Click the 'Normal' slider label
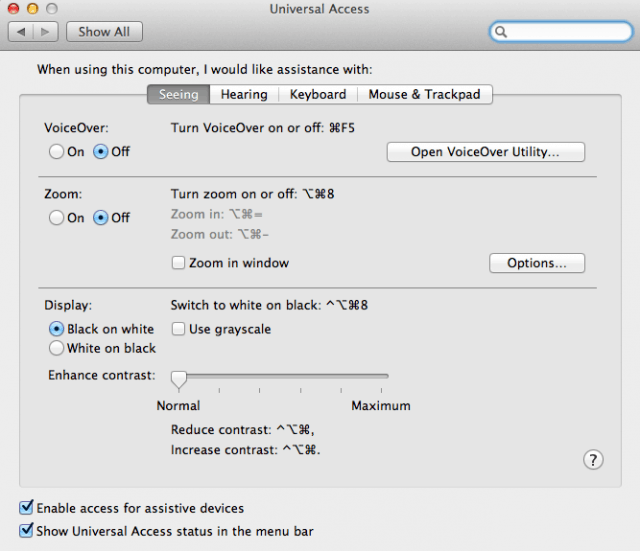Image resolution: width=640 pixels, height=551 pixels. point(178,406)
